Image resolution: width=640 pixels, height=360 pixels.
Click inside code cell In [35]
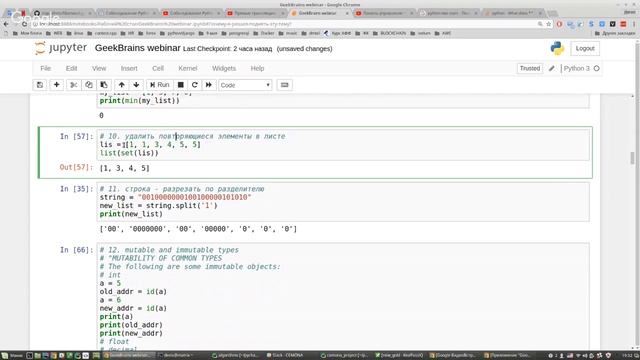click(x=343, y=202)
